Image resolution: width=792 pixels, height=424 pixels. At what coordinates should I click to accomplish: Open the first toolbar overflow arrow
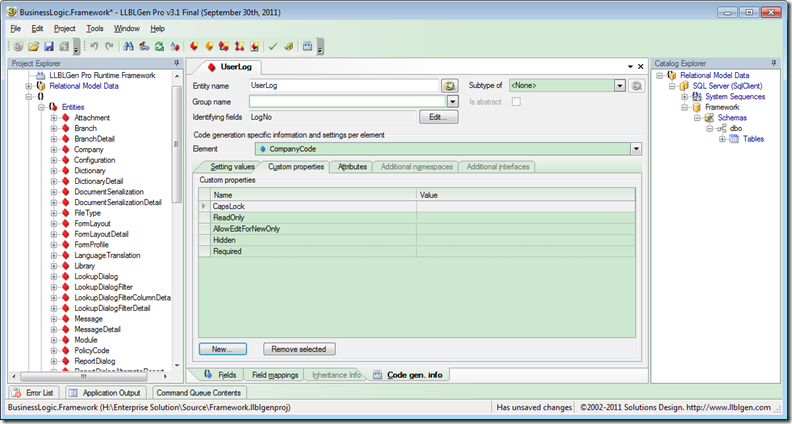point(77,47)
